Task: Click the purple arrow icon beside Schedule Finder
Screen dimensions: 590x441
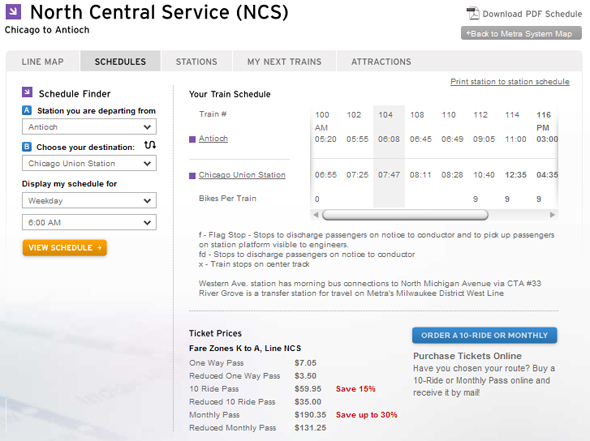Action: (27, 92)
